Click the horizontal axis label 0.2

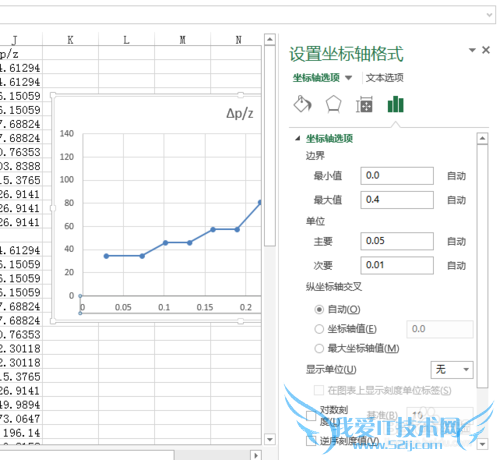pos(246,307)
